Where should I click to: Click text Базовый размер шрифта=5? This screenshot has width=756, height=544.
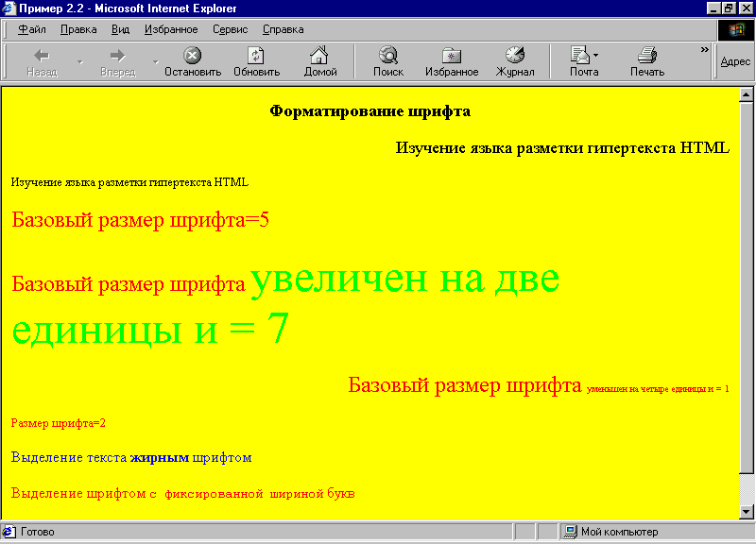[140, 220]
